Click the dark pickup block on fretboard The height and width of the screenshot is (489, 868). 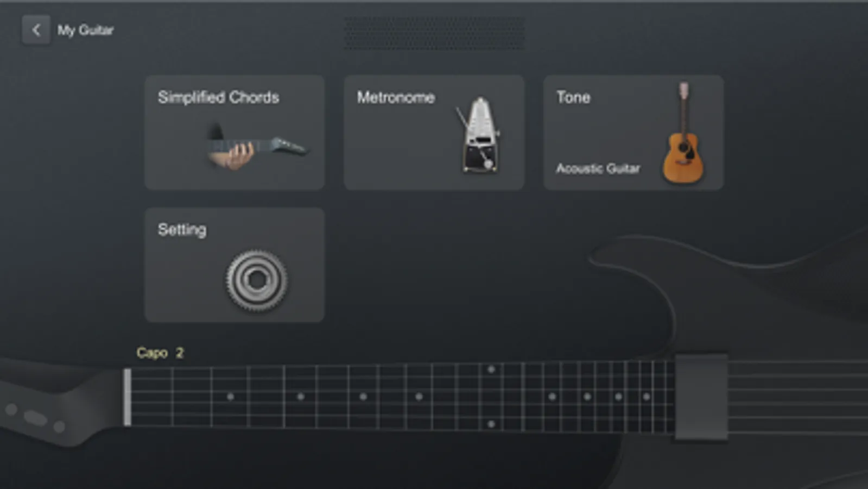(x=701, y=397)
